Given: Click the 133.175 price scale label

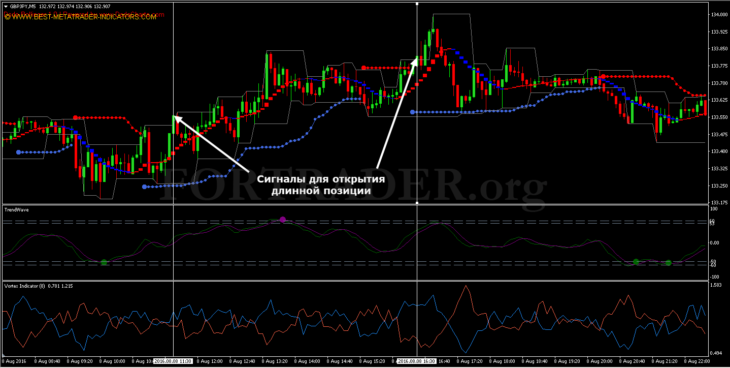Looking at the screenshot, I should pyautogui.click(x=718, y=203).
